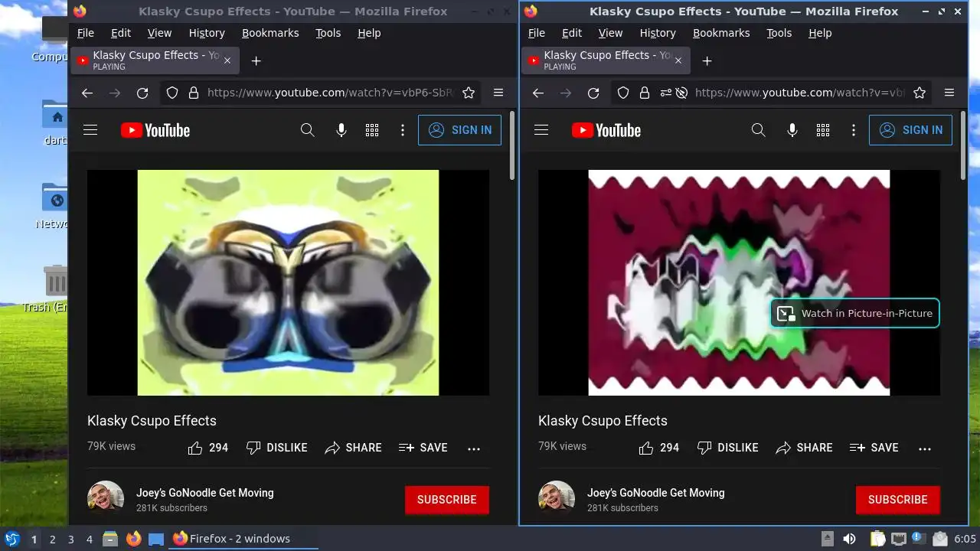Screen dimensions: 980x551
Task: Open Help menu in left window
Action: click(x=369, y=33)
